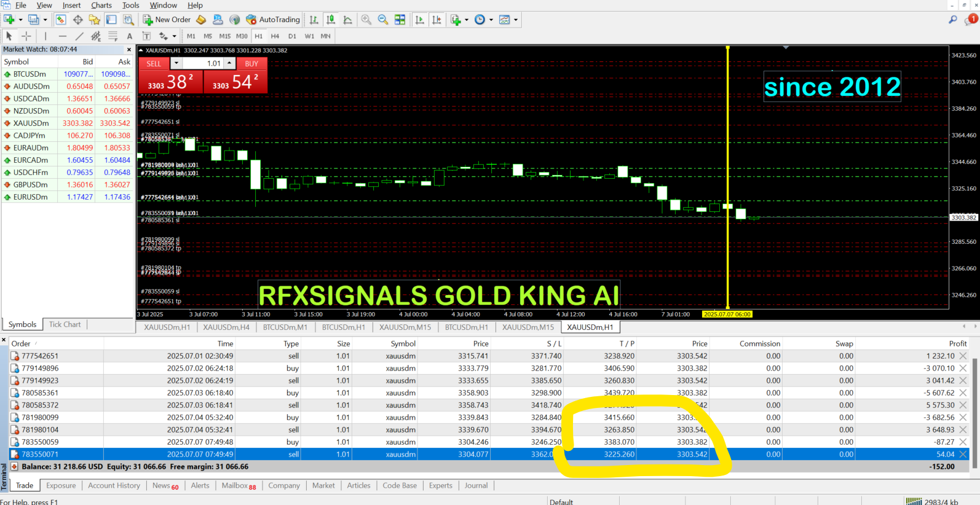Decrease the one-click trade volume
The image size is (980, 505).
pyautogui.click(x=176, y=63)
